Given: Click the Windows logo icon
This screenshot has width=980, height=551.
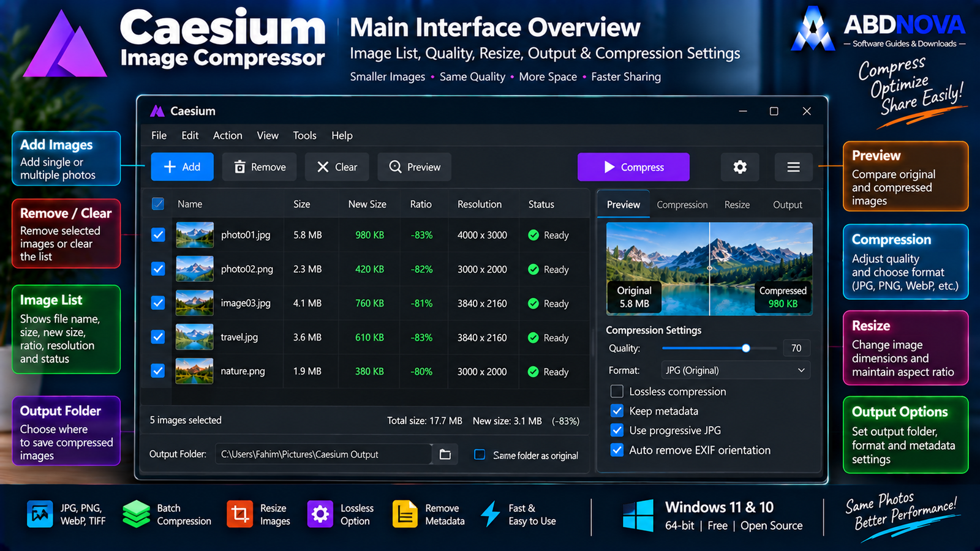Looking at the screenshot, I should click(x=638, y=515).
